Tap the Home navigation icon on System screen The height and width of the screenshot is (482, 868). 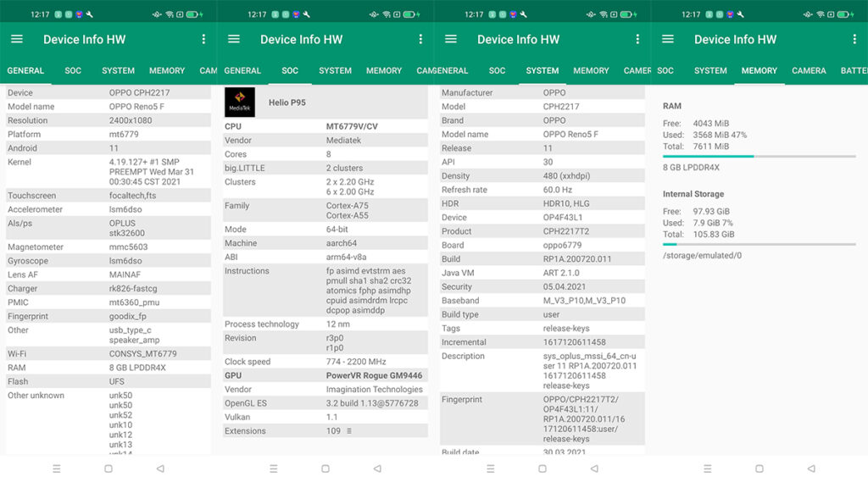pos(542,468)
